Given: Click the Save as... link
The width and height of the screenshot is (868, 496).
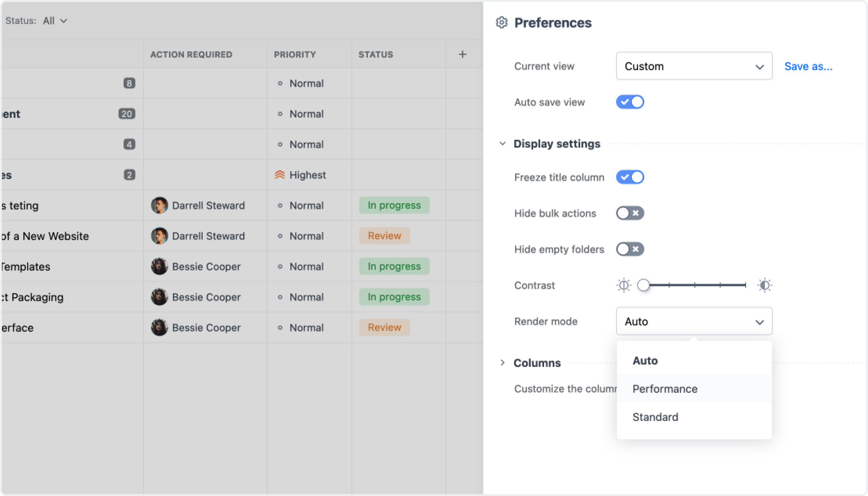Looking at the screenshot, I should pos(808,66).
